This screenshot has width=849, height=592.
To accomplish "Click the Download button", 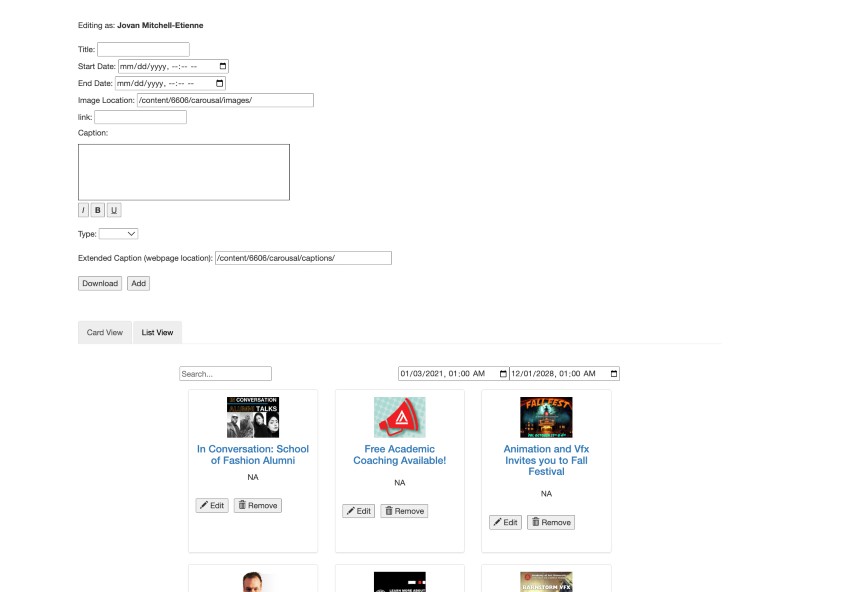I will [x=98, y=283].
